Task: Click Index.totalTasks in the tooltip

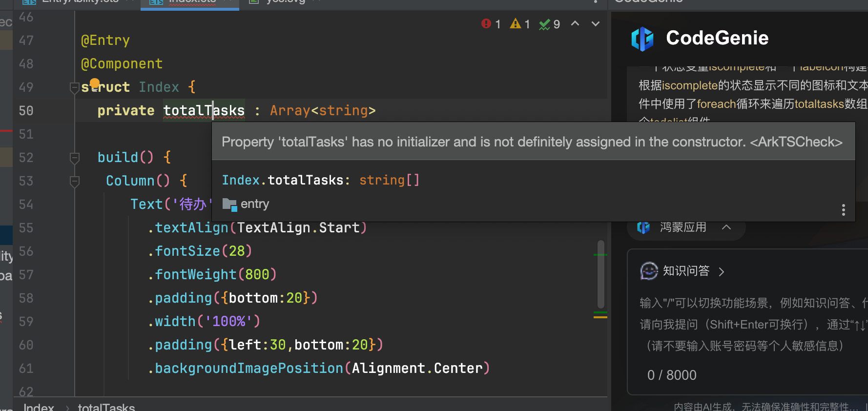Action: pos(283,180)
